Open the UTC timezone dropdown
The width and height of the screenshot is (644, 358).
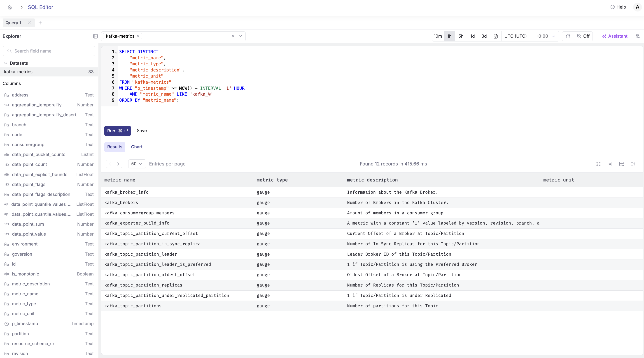pyautogui.click(x=530, y=36)
